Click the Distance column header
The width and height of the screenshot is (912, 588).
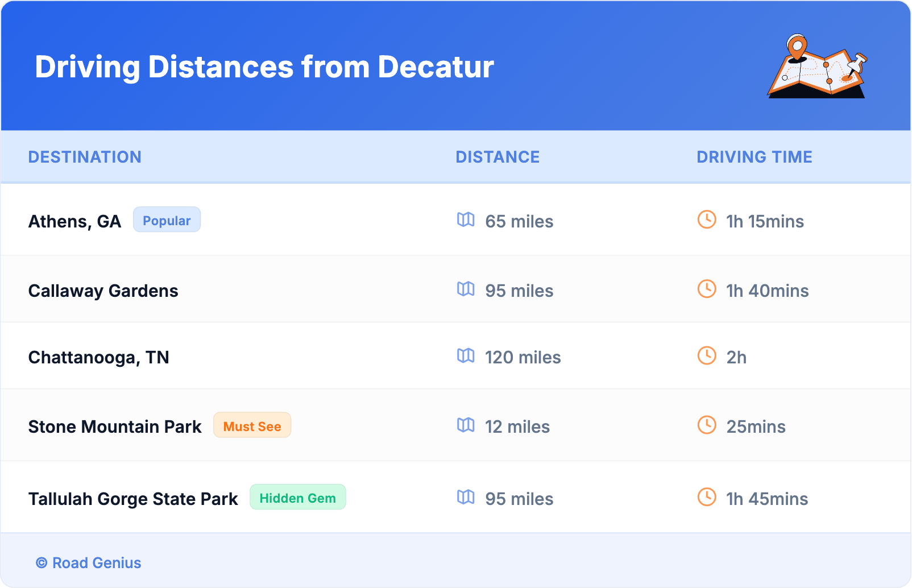(498, 157)
